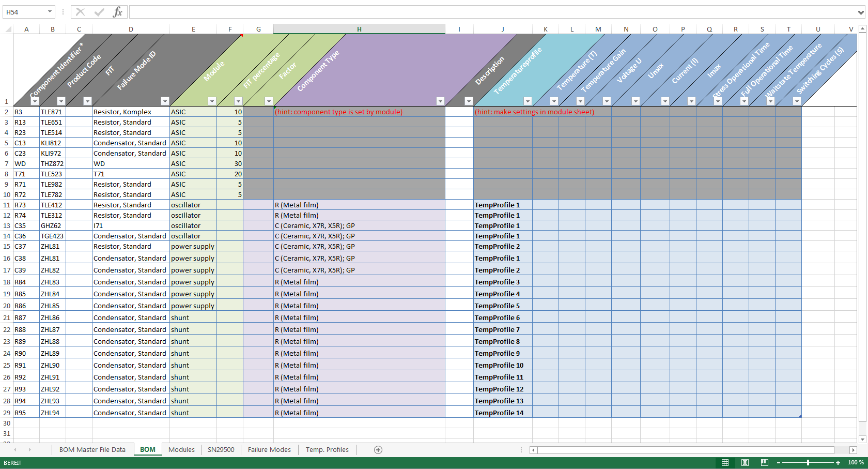
Task: Select 'power supply' cell in row 15
Action: click(193, 246)
